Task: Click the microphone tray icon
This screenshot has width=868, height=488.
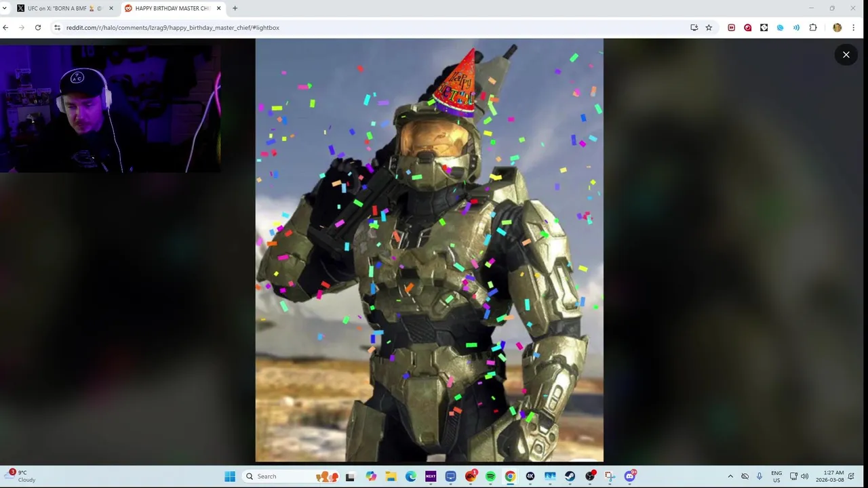Action: pos(759,476)
